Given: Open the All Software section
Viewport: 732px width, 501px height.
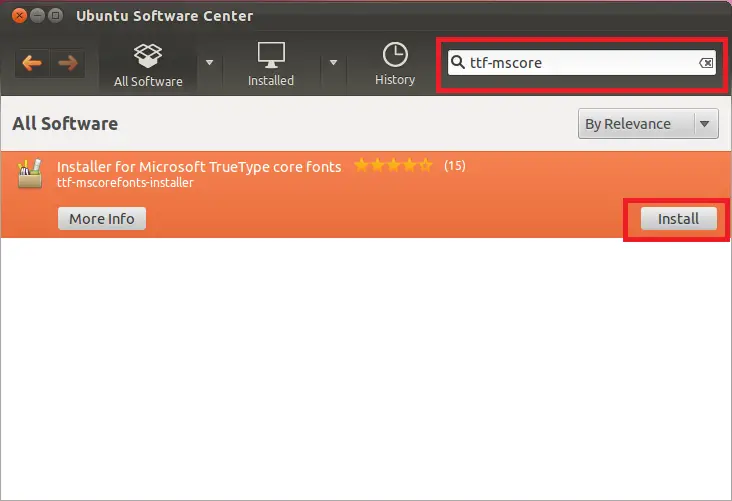Looking at the screenshot, I should click(x=148, y=65).
